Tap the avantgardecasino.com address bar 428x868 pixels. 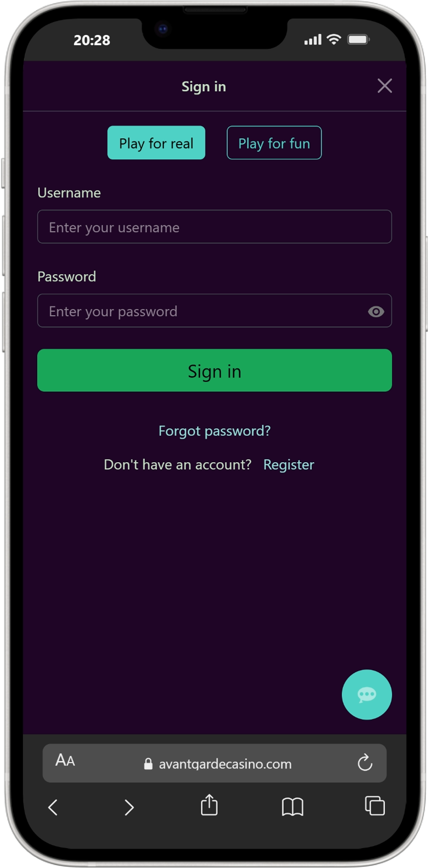215,763
